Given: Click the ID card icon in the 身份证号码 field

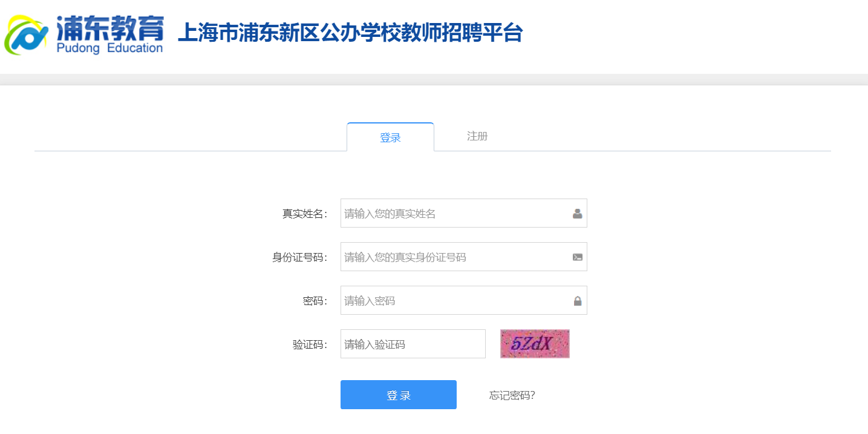Looking at the screenshot, I should click(577, 257).
